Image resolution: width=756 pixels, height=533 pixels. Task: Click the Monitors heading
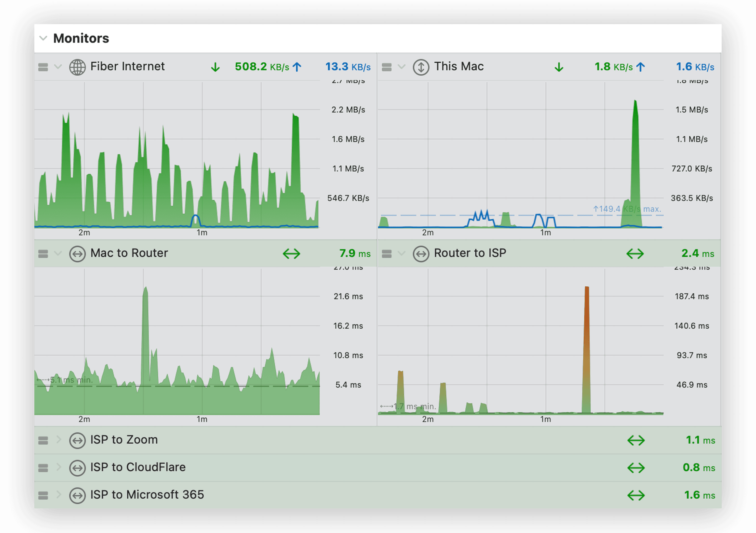[x=81, y=38]
